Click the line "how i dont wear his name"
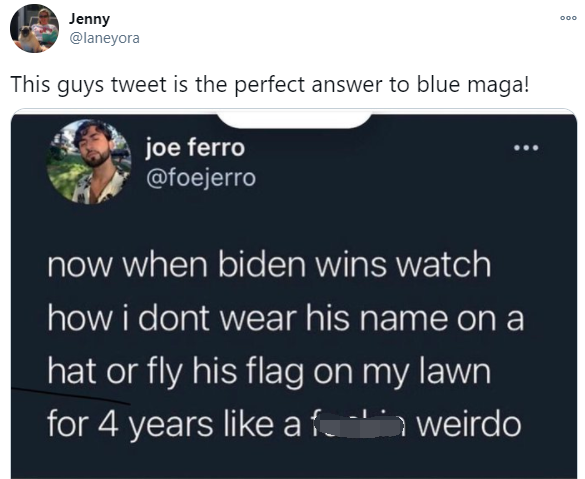This screenshot has height=479, width=585. [x=247, y=318]
